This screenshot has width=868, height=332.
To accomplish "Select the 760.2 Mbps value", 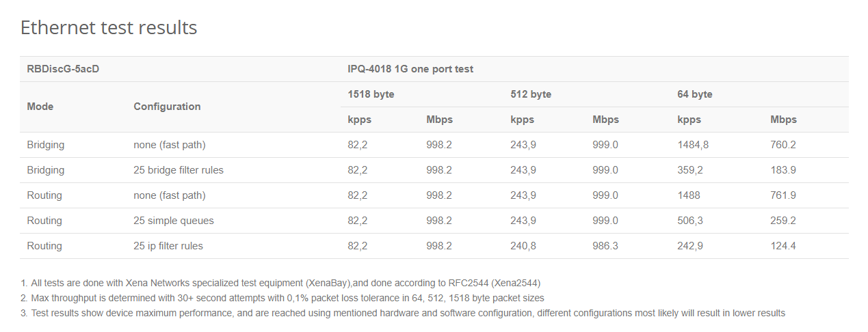I will [783, 145].
